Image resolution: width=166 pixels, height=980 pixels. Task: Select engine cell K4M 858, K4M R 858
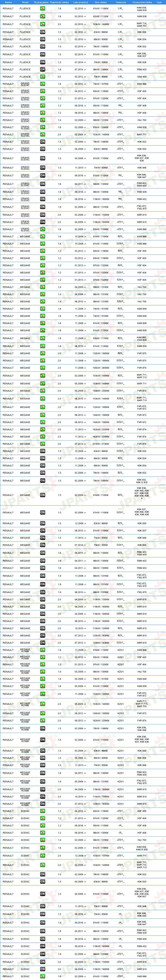click(142, 848)
